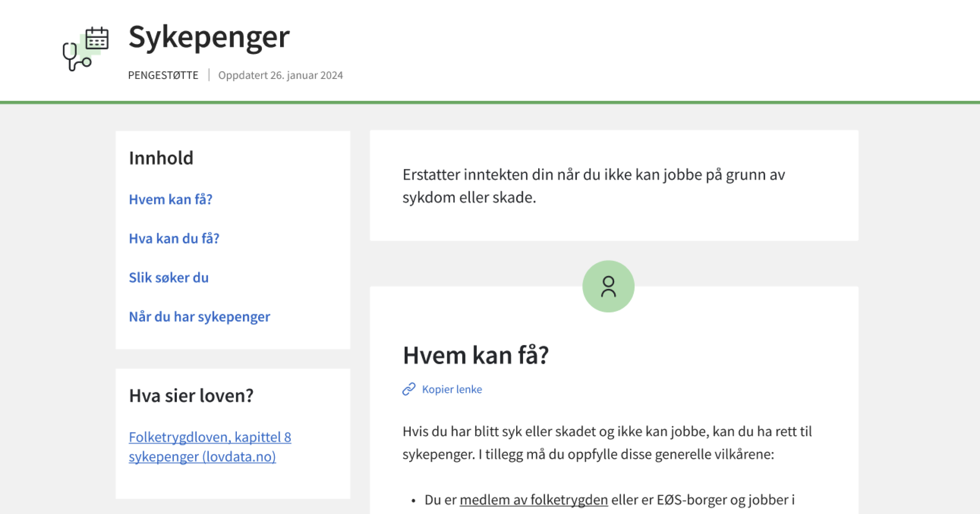The height and width of the screenshot is (514, 980).
Task: Jump to Hvem kan få? in Innhold menu
Action: click(170, 199)
